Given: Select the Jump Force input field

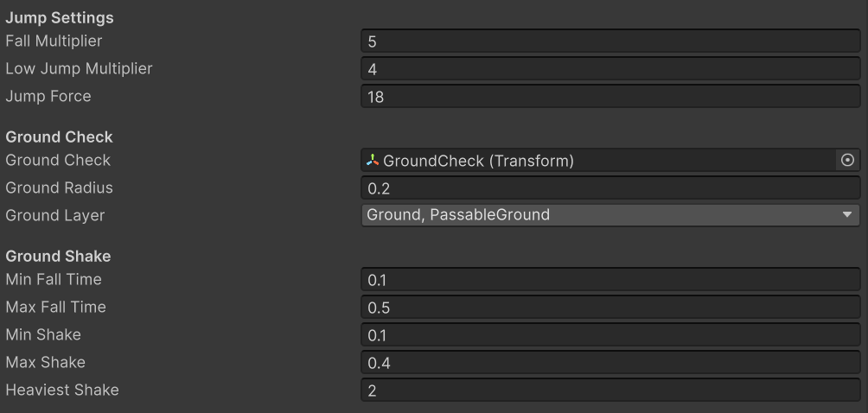Looking at the screenshot, I should click(610, 97).
